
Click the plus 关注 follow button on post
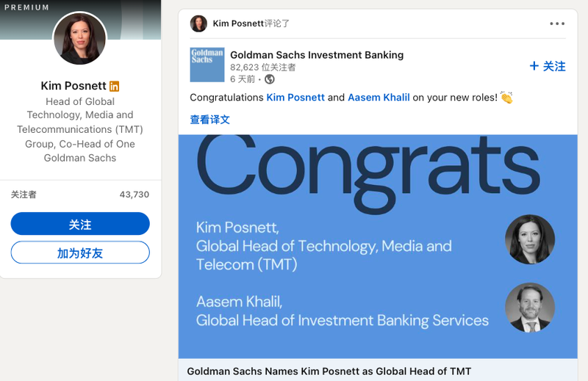[x=548, y=66]
